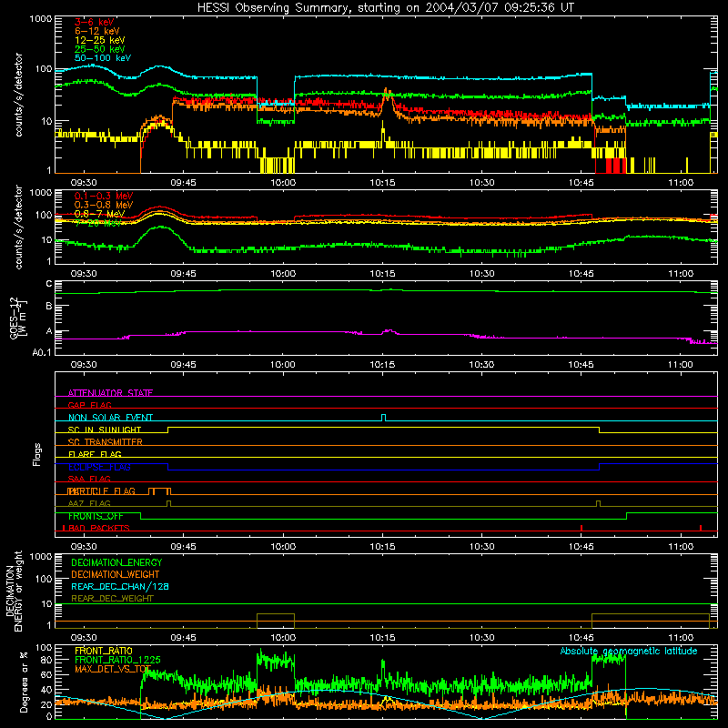Click the '0.1-0.3 MeV' legend label

pos(104,196)
